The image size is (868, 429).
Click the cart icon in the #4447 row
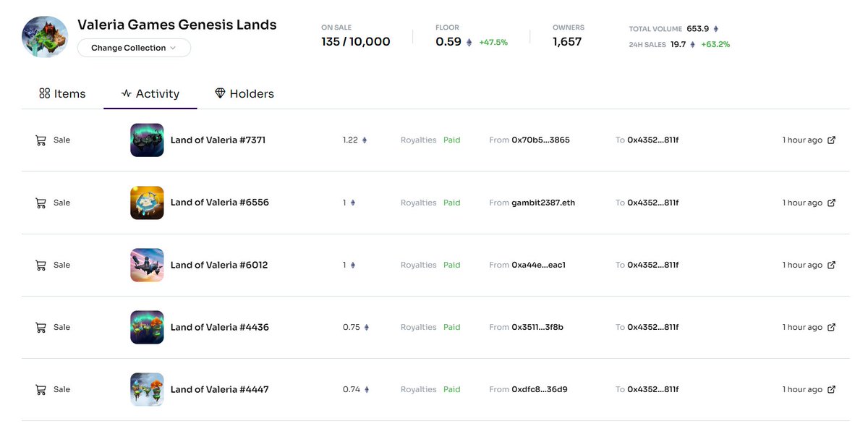pos(41,389)
